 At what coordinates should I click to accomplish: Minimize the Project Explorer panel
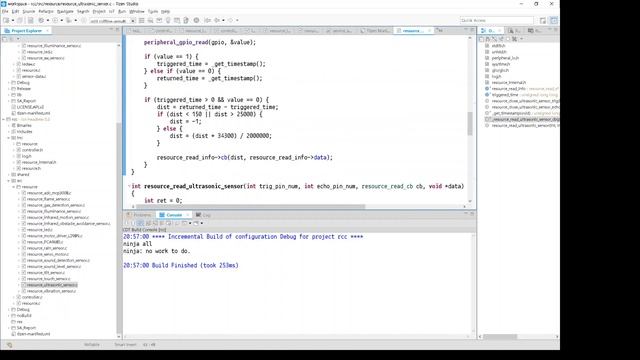[x=111, y=30]
